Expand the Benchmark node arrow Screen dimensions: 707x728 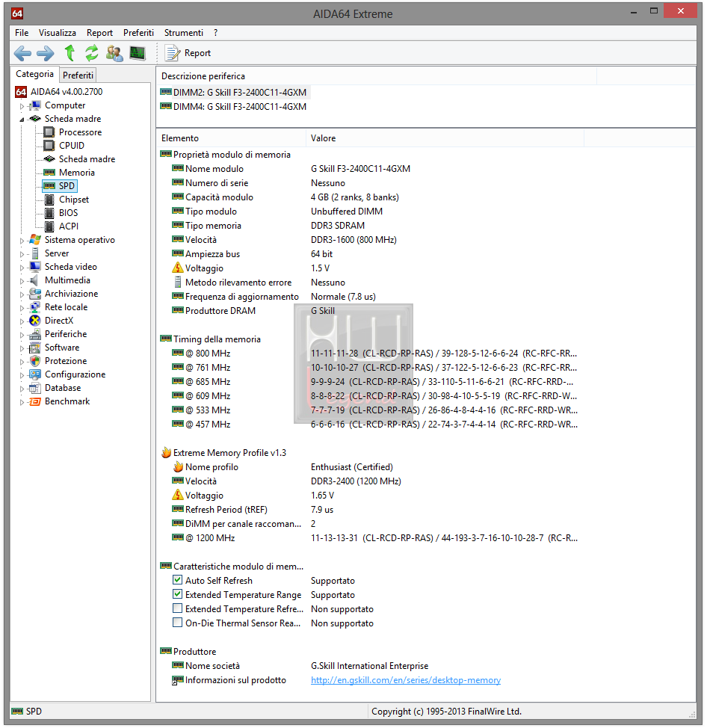[22, 403]
